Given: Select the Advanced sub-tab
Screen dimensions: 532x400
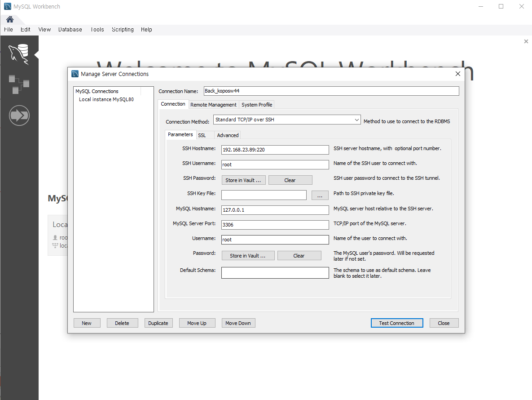Looking at the screenshot, I should point(228,135).
